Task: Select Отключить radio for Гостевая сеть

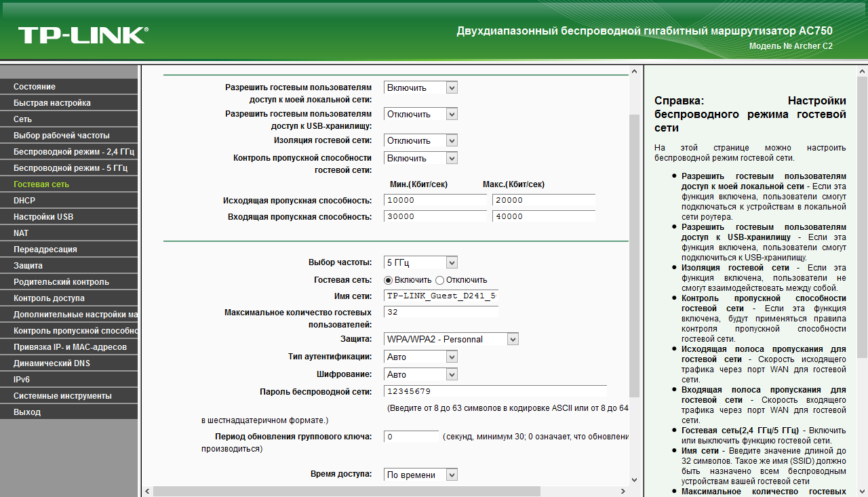Action: coord(439,280)
